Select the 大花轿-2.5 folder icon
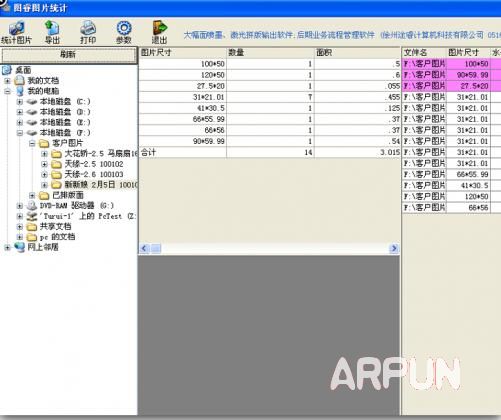Viewport: 501px width, 420px height. click(56, 154)
